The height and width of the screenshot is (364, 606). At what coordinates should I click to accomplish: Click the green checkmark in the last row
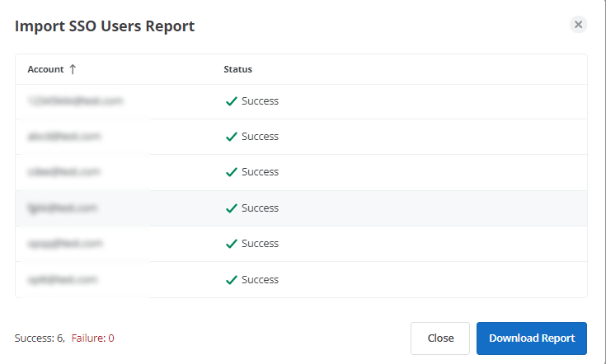pyautogui.click(x=232, y=280)
